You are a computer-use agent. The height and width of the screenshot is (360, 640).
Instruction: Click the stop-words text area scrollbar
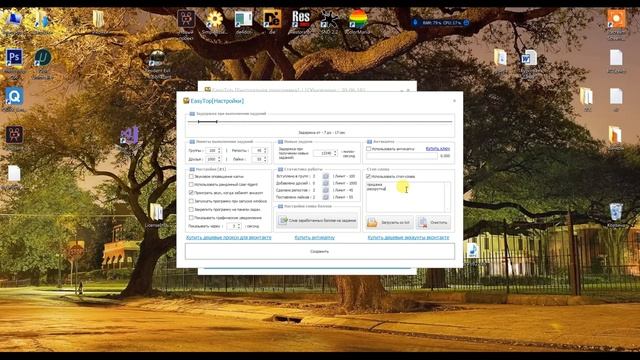(x=447, y=197)
